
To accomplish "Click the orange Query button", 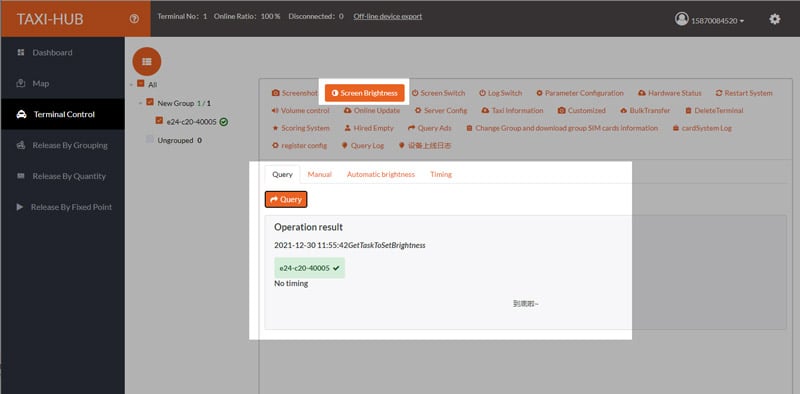I will 286,200.
